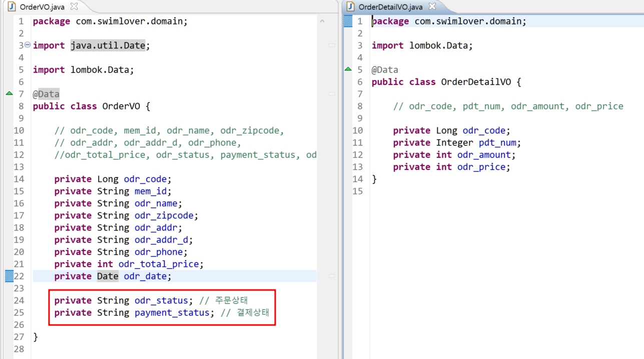This screenshot has height=359, width=644.
Task: Click the 'Date' type on line 22
Action: coord(108,276)
